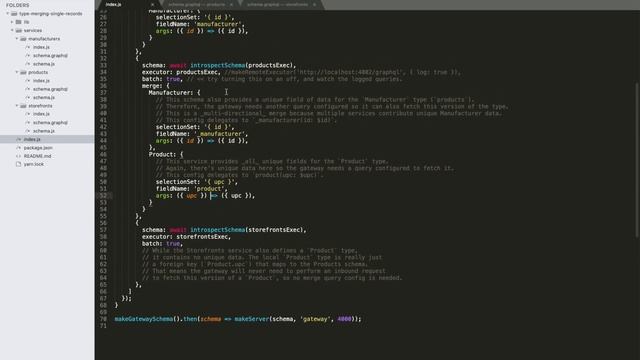Select the highlighted root index.js file
Viewport: 640px width, 360px height.
point(47,139)
